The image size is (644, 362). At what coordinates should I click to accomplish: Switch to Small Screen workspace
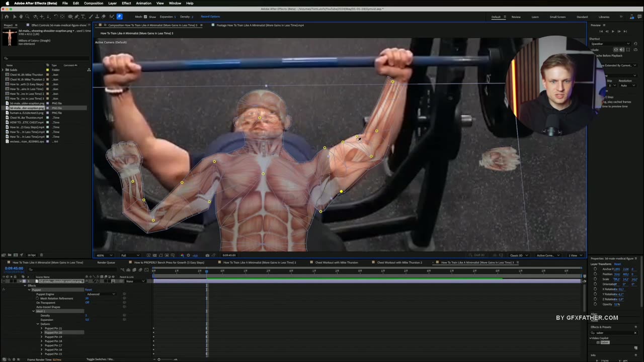pyautogui.click(x=557, y=17)
